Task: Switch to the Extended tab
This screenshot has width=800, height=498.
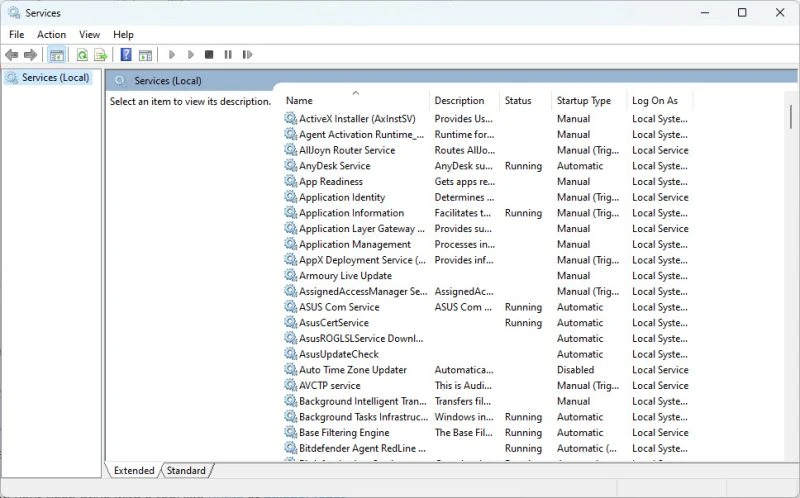Action: pyautogui.click(x=134, y=470)
